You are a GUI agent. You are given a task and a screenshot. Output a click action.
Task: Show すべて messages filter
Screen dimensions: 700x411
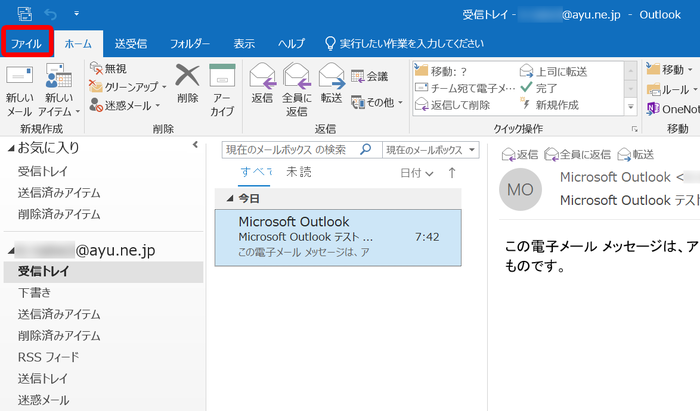coord(256,172)
